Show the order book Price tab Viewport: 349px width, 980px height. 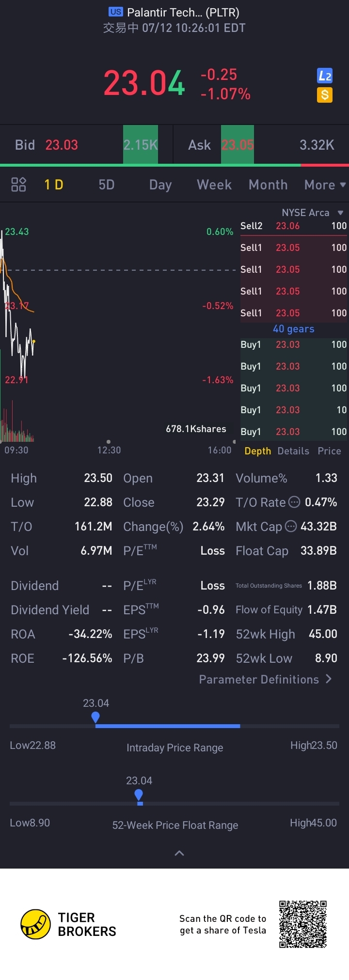coord(329,451)
